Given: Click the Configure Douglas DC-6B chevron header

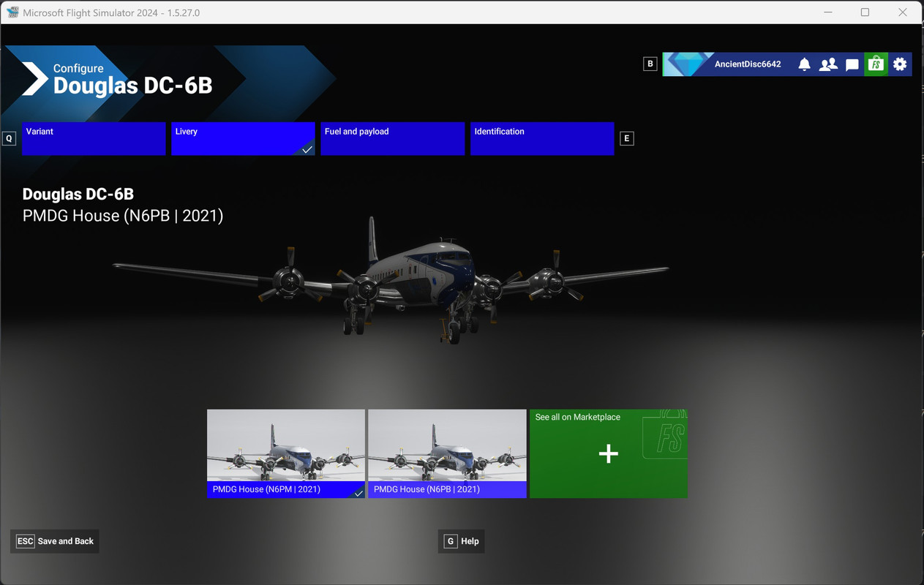Looking at the screenshot, I should tap(117, 79).
